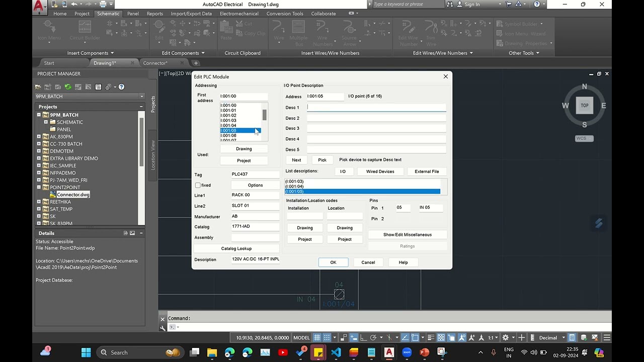Open the Reports ribbon tab

tap(155, 14)
